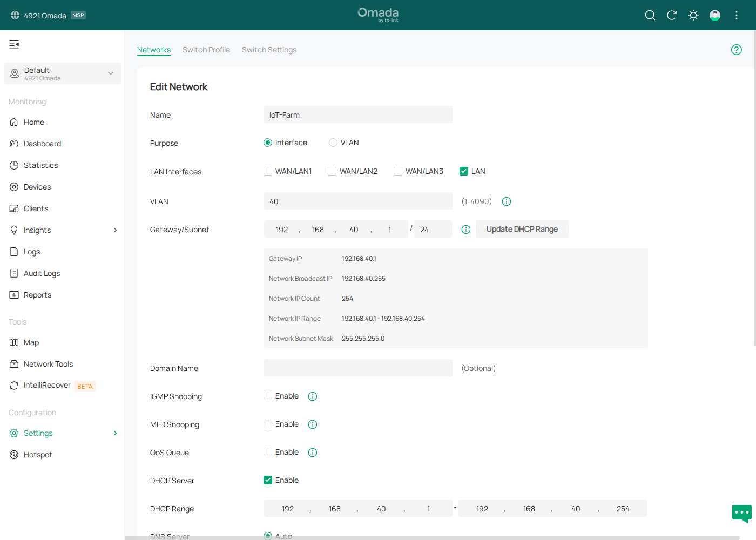Image resolution: width=756 pixels, height=540 pixels.
Task: Collapse the sidebar with the menu icon
Action: pyautogui.click(x=14, y=44)
